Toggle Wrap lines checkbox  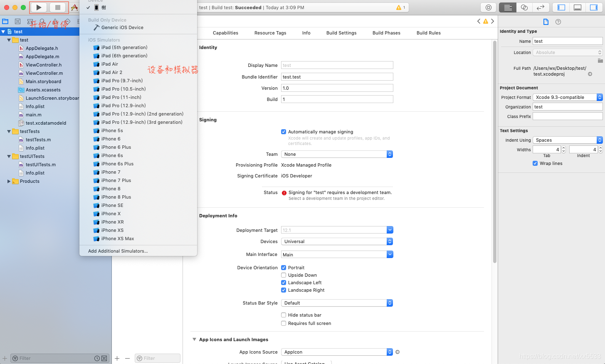535,163
